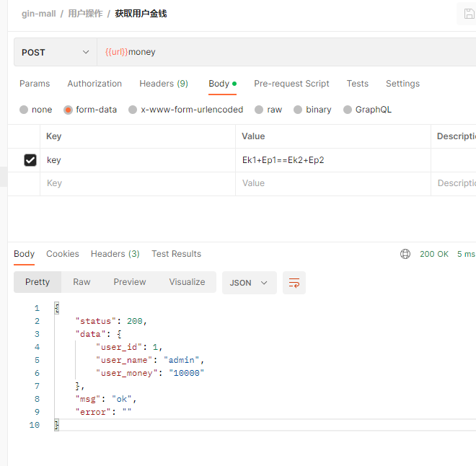The image size is (476, 466).
Task: Select the GraphQL body option
Action: coord(348,110)
